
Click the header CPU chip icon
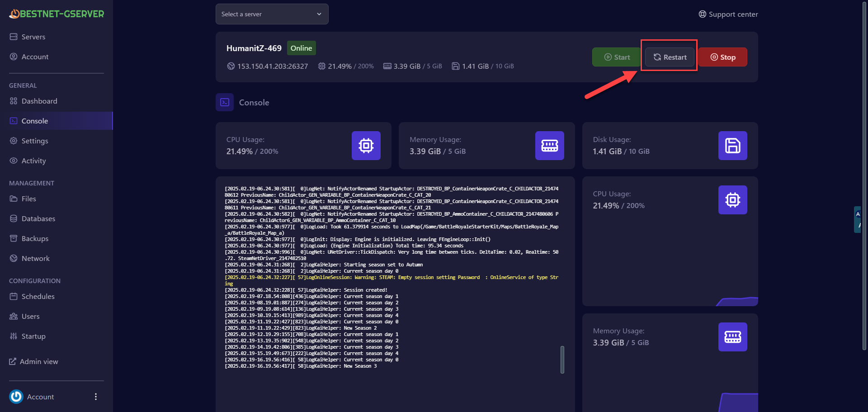tap(321, 66)
